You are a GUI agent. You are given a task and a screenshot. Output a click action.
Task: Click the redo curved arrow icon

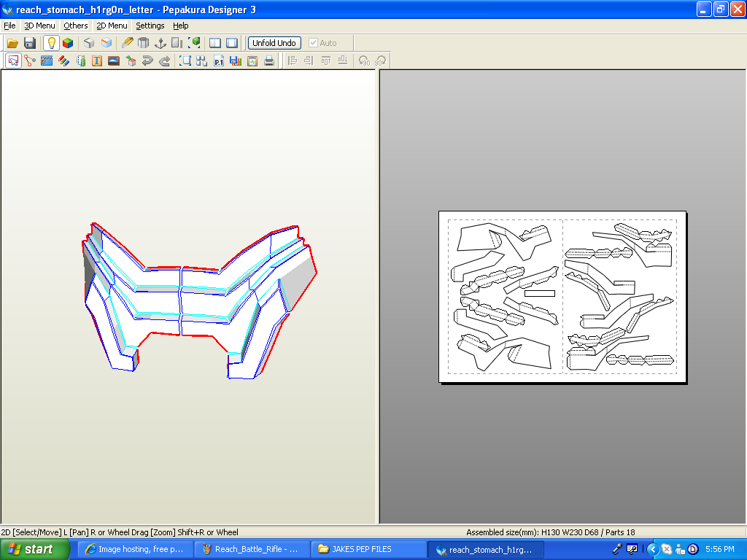click(x=164, y=61)
